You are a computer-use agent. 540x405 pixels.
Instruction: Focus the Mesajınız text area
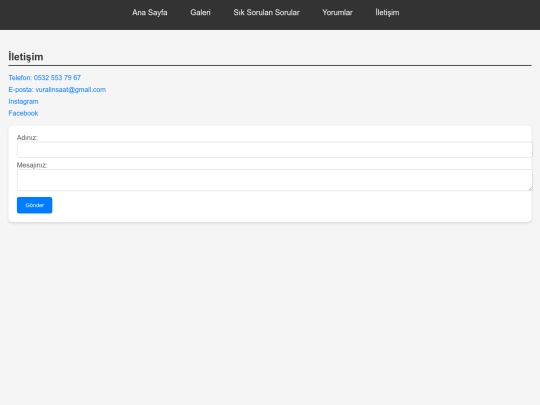click(274, 180)
